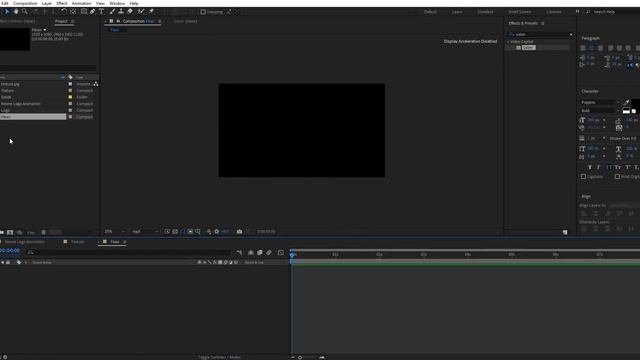Click the Faux Bold button

[x=590, y=167]
